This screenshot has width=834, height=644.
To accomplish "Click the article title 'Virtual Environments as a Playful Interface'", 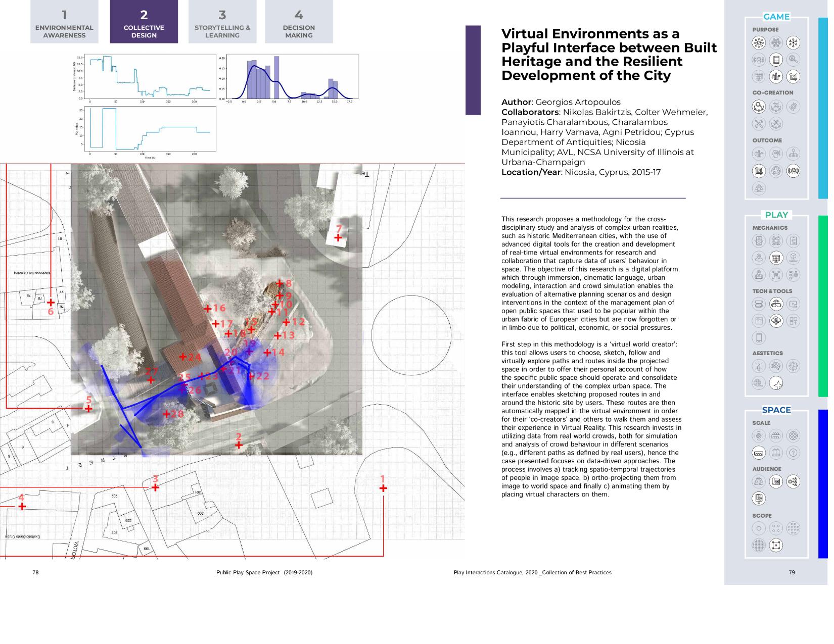I will click(609, 55).
